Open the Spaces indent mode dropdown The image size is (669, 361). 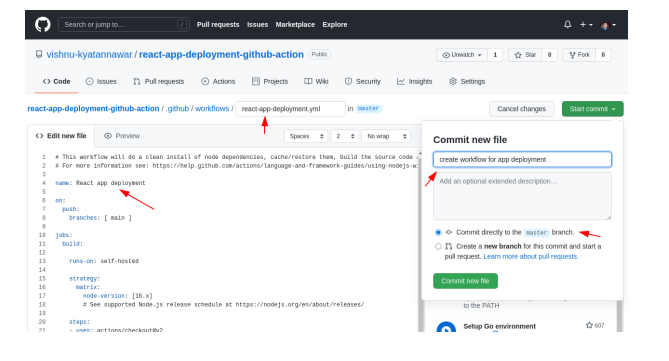306,136
